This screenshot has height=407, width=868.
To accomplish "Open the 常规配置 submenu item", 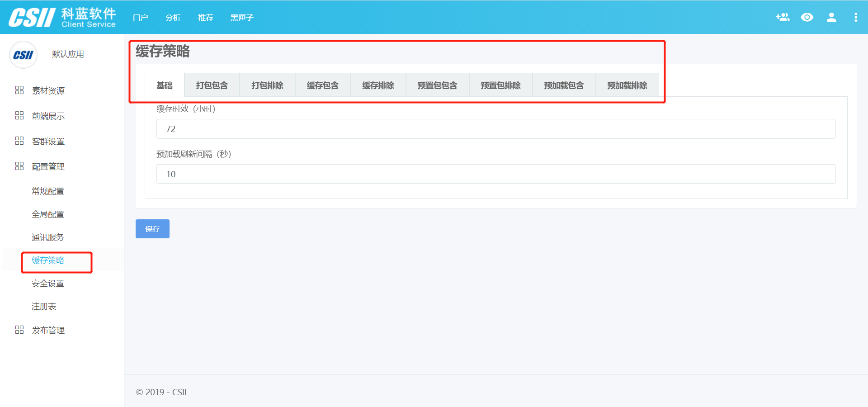I will click(x=48, y=191).
